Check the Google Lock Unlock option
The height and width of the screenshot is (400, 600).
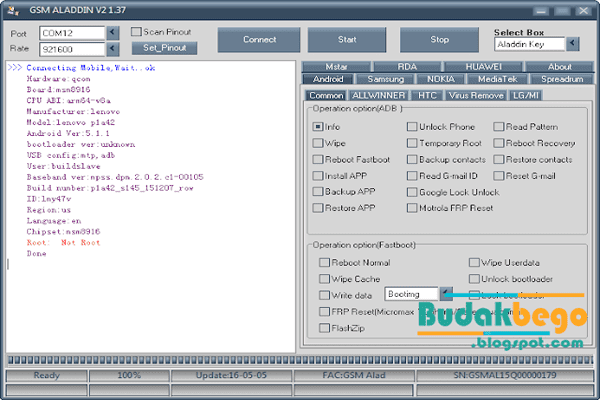[x=412, y=192]
